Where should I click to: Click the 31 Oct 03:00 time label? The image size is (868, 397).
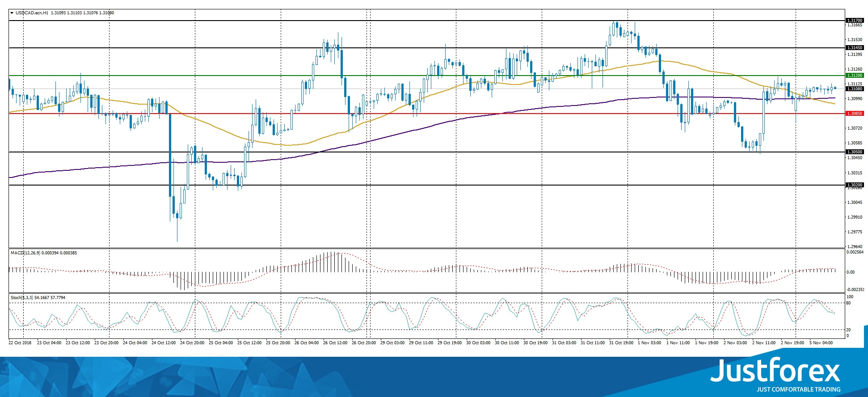[564, 343]
